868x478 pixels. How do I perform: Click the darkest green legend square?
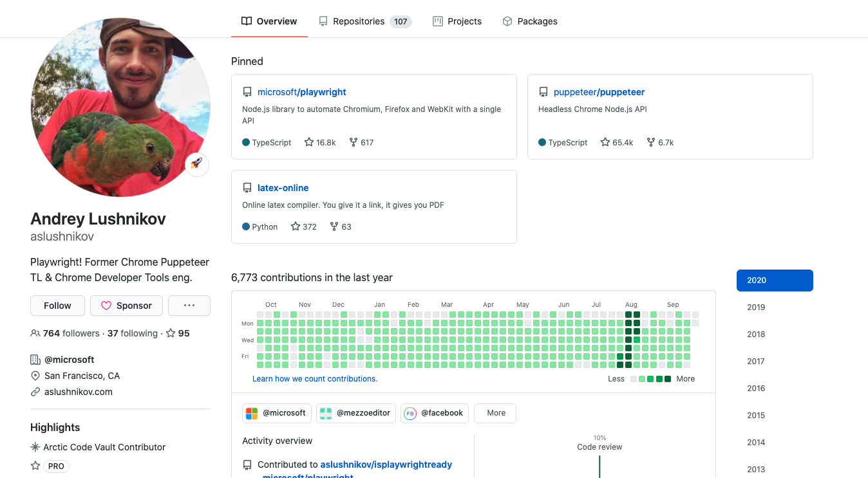668,379
